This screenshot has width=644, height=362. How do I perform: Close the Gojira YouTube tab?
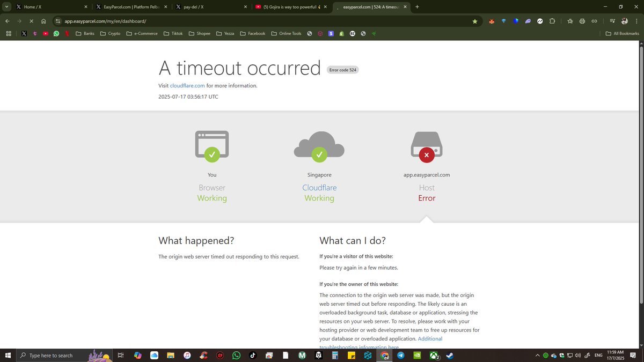pos(325,7)
